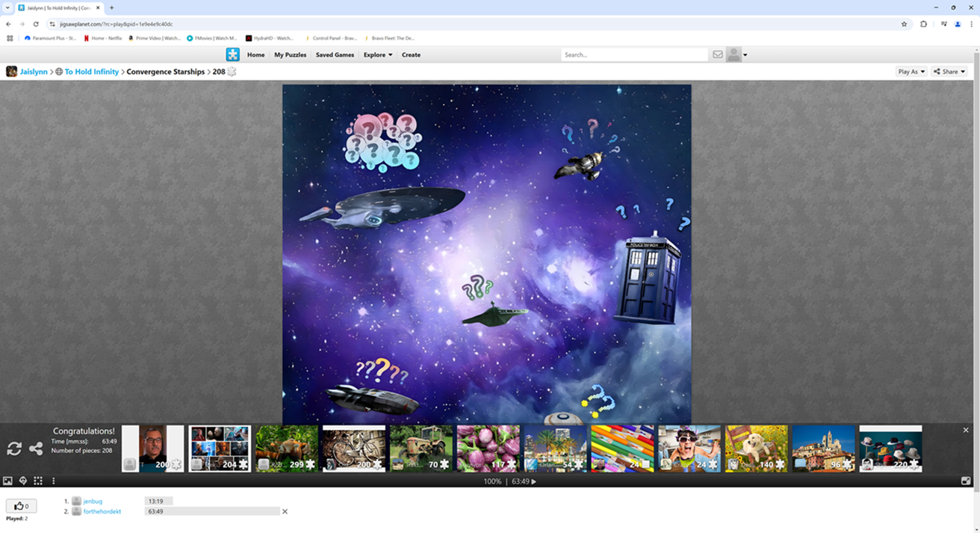This screenshot has height=533, width=980.
Task: Click the ghost image icon in bottom toolbar
Action: (x=23, y=481)
